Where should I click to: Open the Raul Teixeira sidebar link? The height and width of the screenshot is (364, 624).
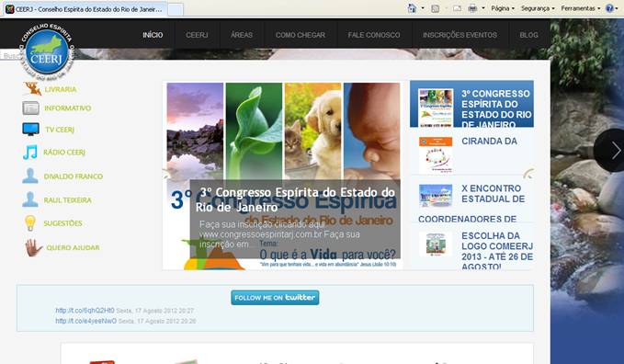[x=68, y=199]
